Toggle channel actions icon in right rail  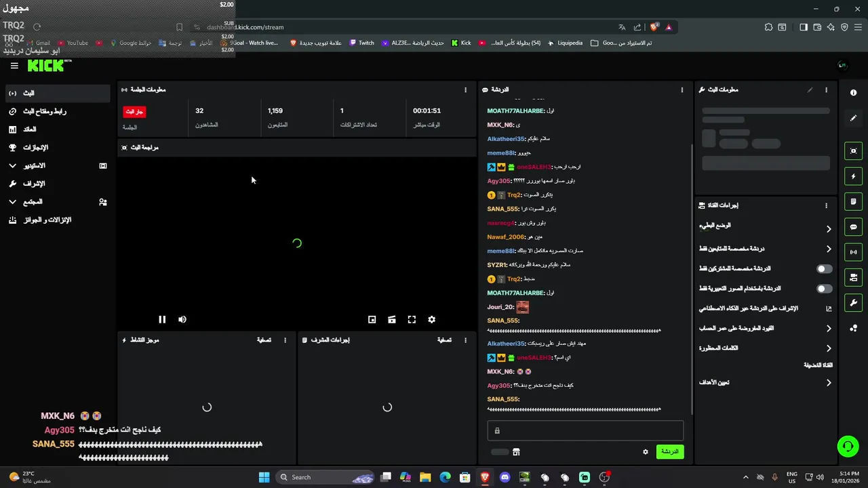(x=854, y=277)
